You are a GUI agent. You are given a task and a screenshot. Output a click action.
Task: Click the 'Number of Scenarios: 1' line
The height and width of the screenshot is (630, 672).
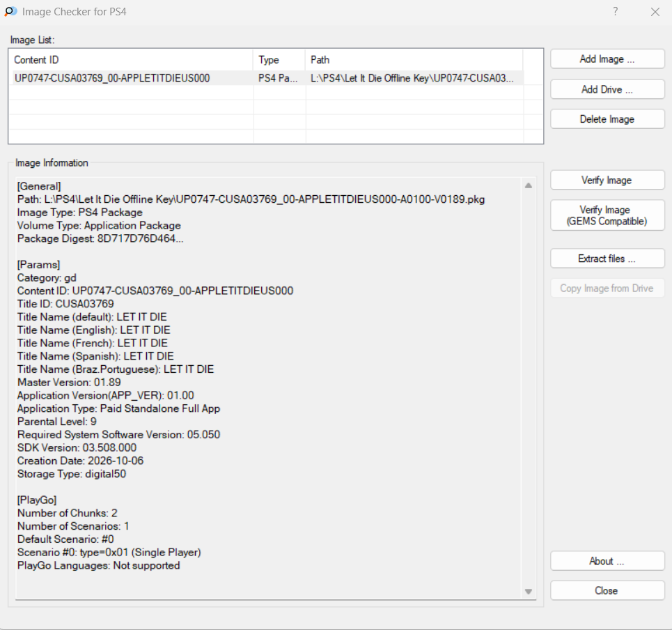73,526
